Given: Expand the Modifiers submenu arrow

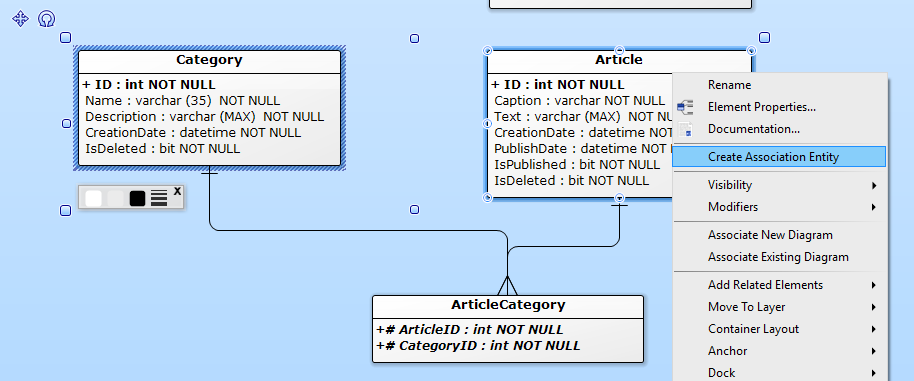Looking at the screenshot, I should click(x=874, y=207).
